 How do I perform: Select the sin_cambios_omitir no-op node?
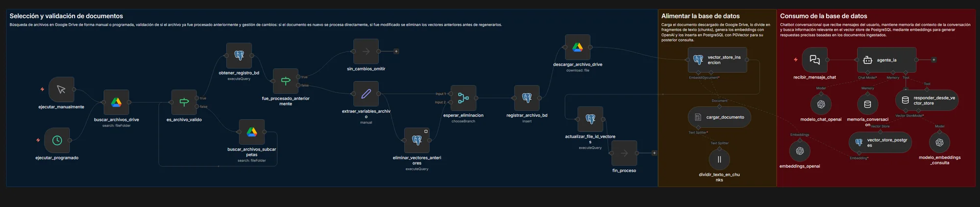pos(366,51)
